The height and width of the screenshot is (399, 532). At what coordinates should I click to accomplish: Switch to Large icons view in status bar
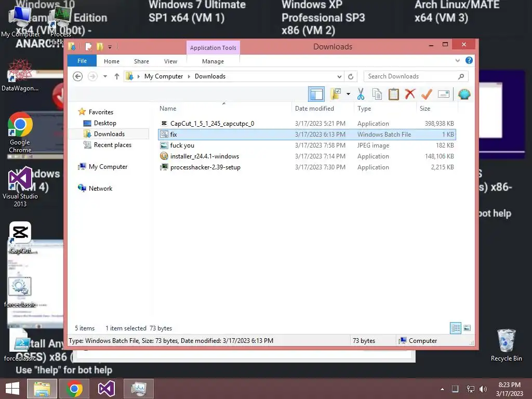(x=467, y=328)
